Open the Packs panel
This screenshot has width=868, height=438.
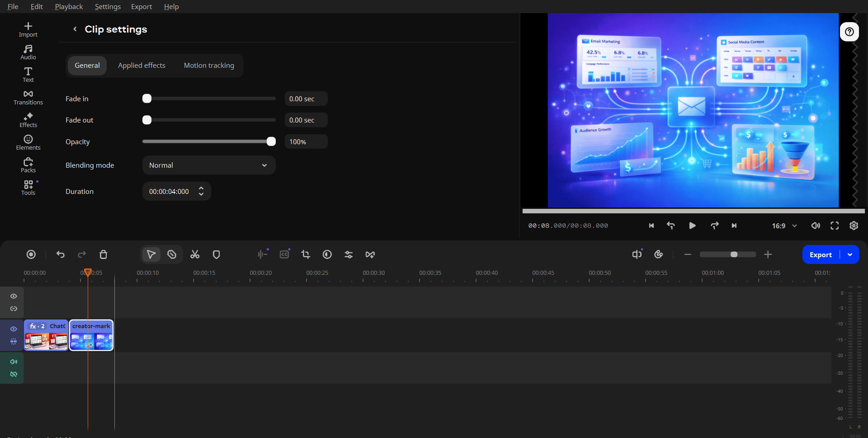[28, 165]
